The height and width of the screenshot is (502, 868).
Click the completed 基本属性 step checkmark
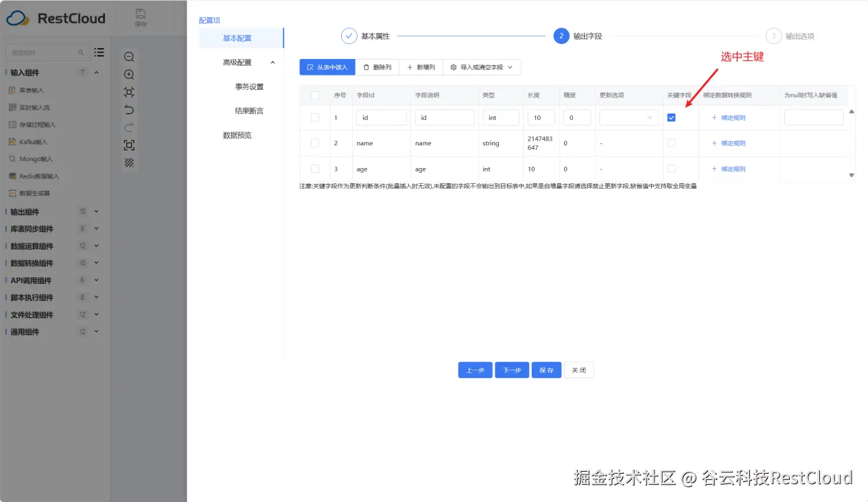click(x=349, y=36)
